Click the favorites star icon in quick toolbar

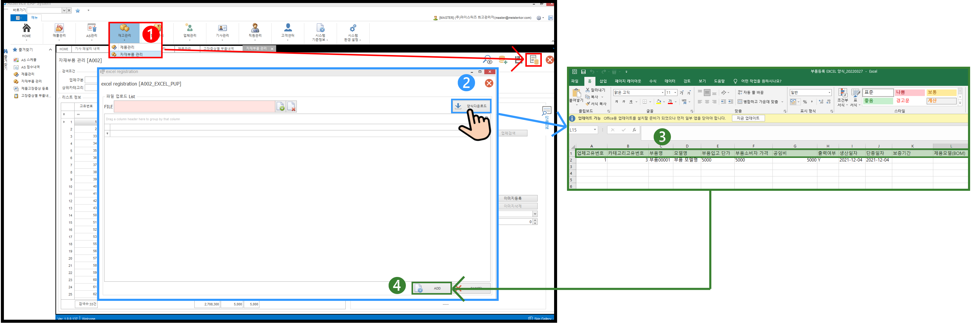[78, 11]
